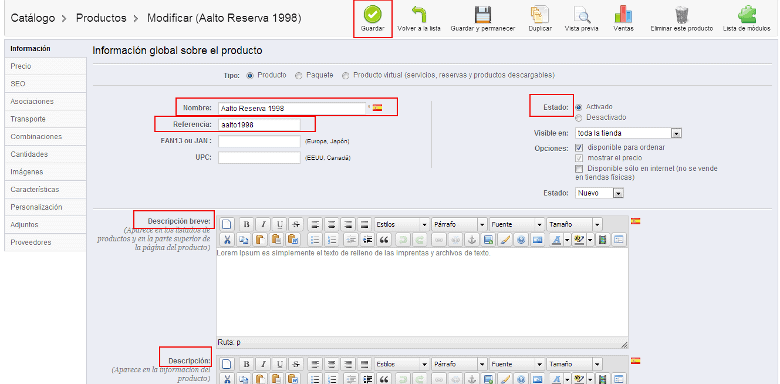Toggle disponible para ordenar checkbox

(579, 148)
